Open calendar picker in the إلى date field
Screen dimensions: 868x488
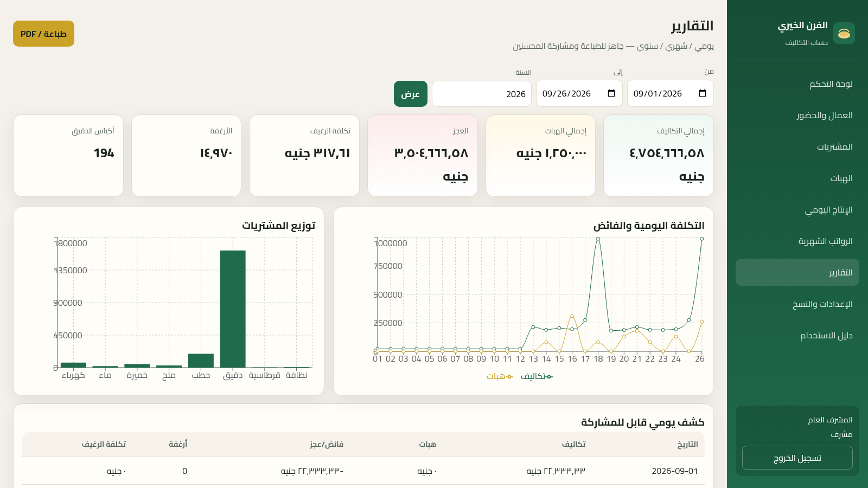pos(611,93)
